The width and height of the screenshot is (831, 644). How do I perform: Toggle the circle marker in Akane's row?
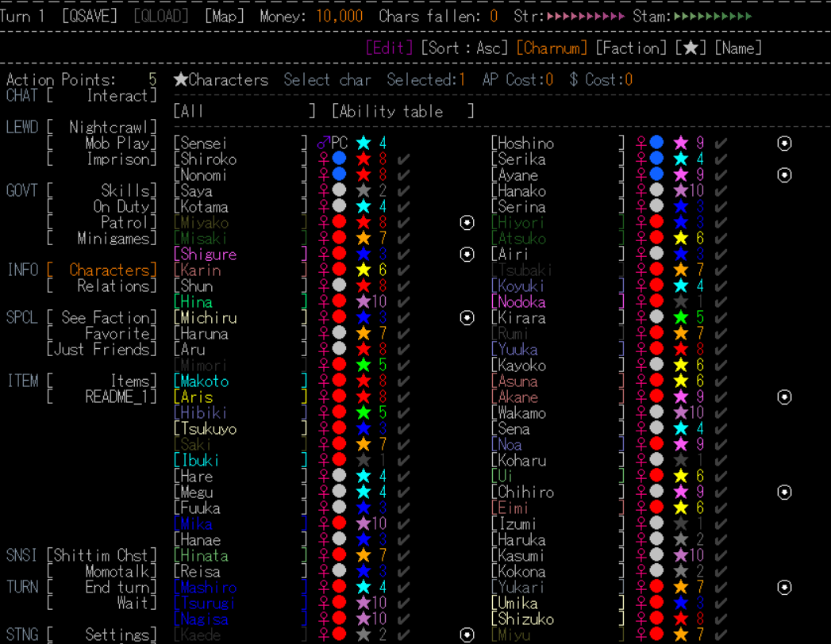pos(784,397)
